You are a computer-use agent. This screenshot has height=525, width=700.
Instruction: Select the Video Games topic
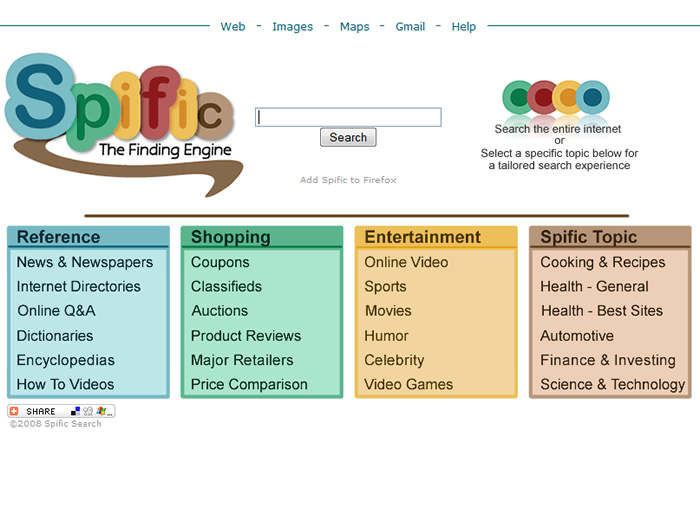pyautogui.click(x=408, y=384)
